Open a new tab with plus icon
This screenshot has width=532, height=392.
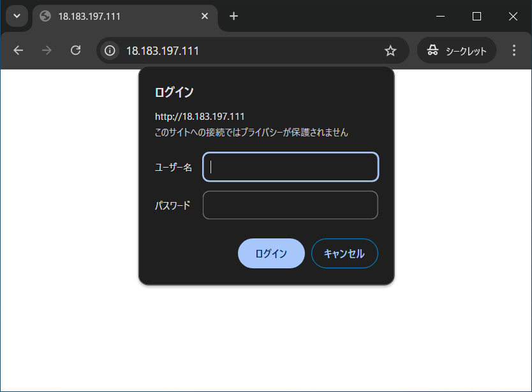(x=233, y=16)
